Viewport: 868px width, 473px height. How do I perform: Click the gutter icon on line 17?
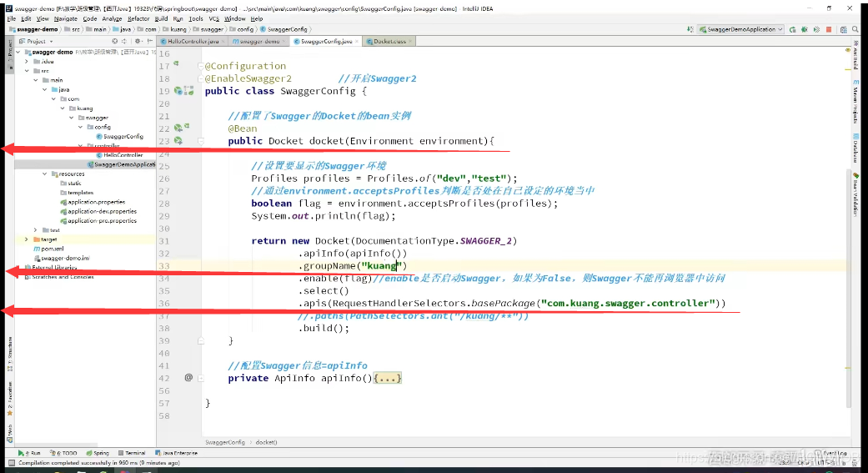(176, 64)
